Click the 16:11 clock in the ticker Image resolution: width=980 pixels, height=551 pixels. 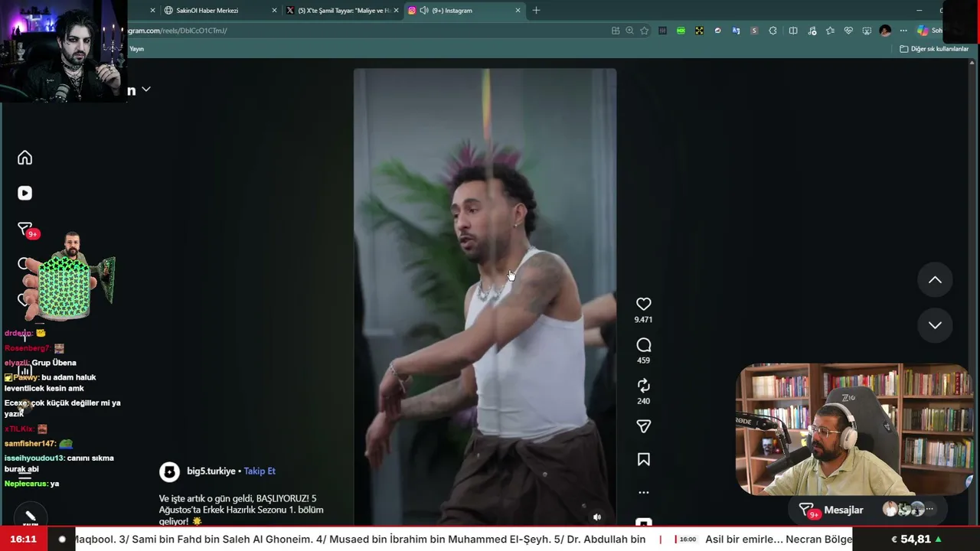tap(24, 540)
